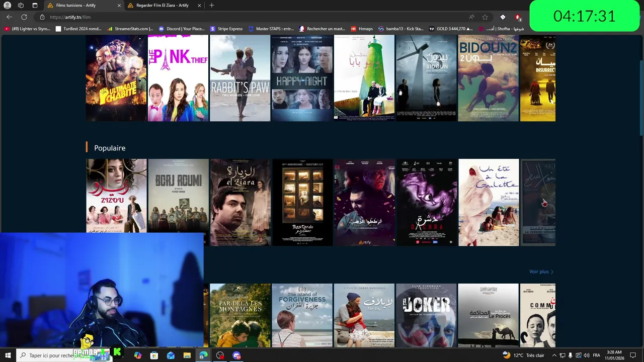Open the weather widget 12°C Très clair

[523, 355]
